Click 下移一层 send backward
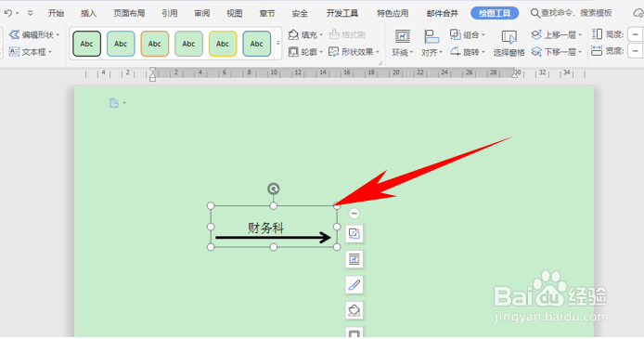The height and width of the screenshot is (339, 644). [553, 52]
